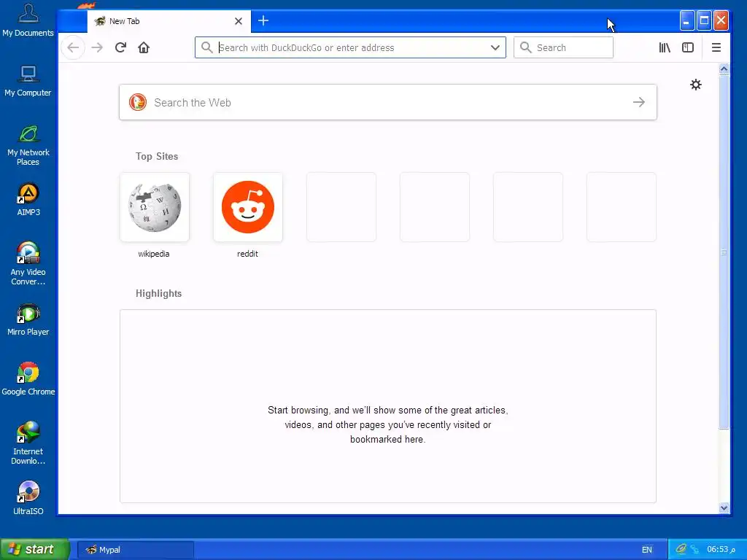Select the New Tab tab
This screenshot has width=747, height=560.
pyautogui.click(x=169, y=21)
